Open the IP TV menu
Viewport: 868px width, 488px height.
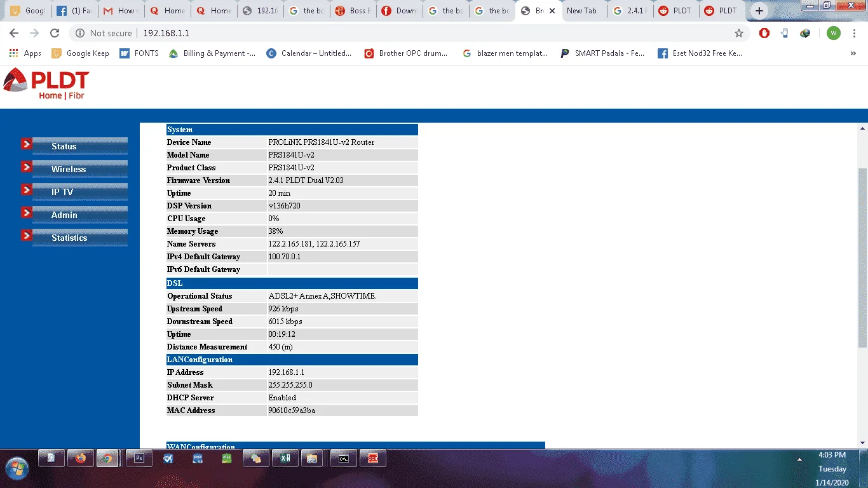click(80, 192)
